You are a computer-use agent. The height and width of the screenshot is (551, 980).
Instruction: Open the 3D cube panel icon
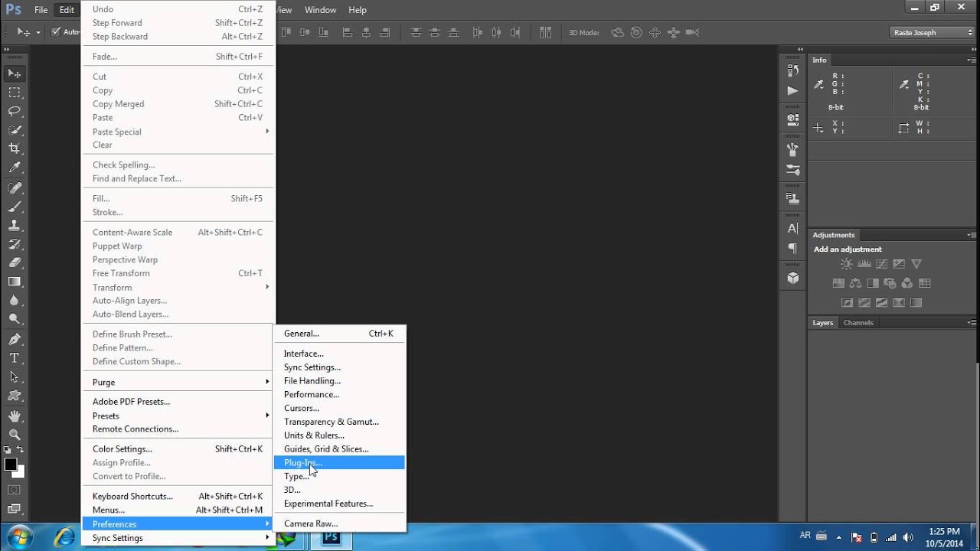(x=792, y=277)
